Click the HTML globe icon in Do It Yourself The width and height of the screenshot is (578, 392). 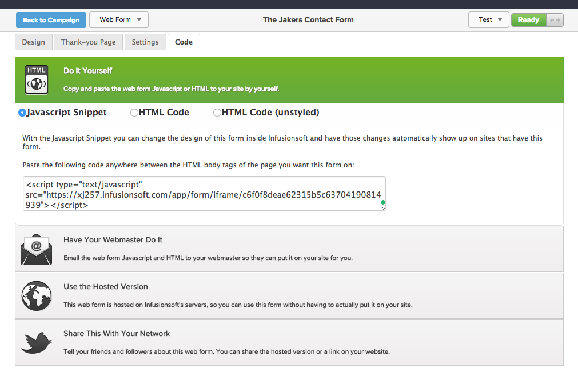37,79
